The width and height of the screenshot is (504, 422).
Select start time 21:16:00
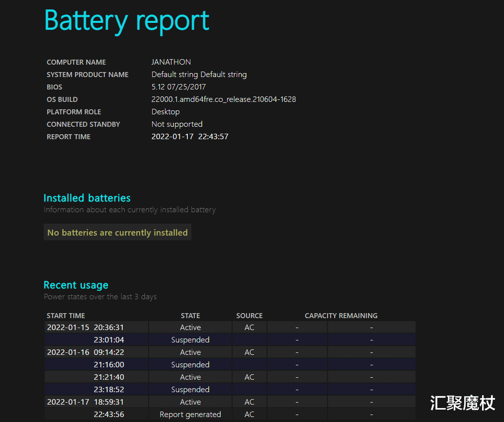[x=109, y=365]
